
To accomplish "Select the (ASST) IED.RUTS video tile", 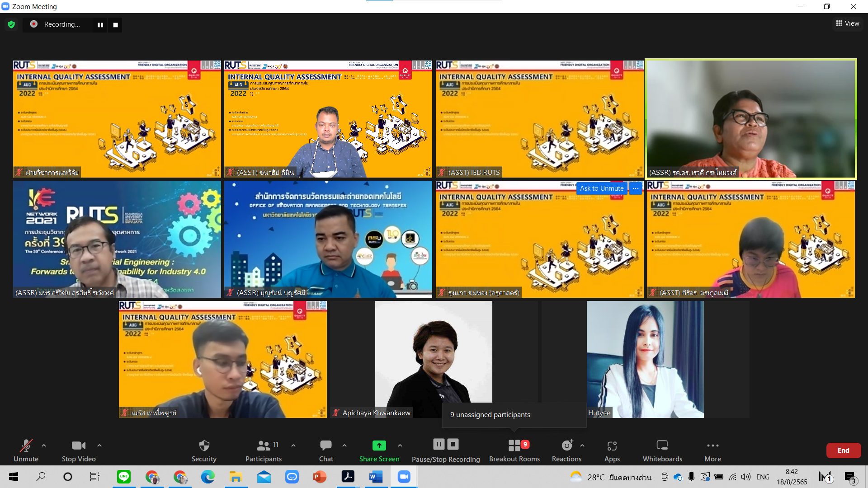I will click(539, 119).
